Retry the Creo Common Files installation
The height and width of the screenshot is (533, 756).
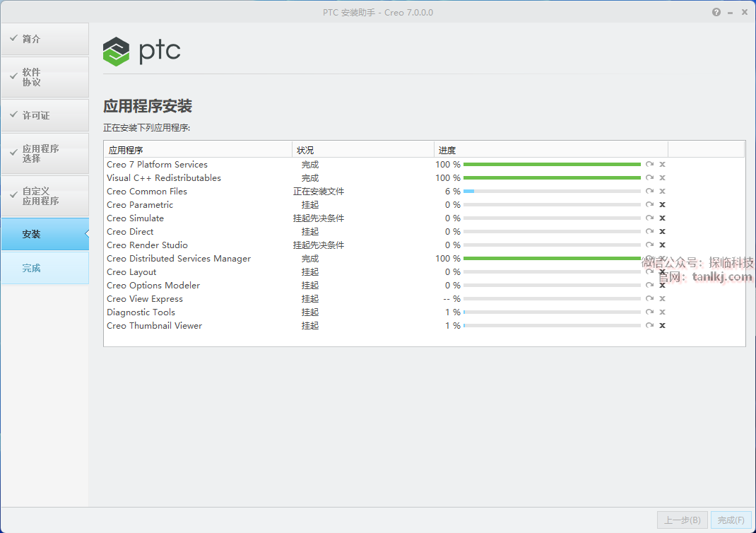pyautogui.click(x=649, y=192)
